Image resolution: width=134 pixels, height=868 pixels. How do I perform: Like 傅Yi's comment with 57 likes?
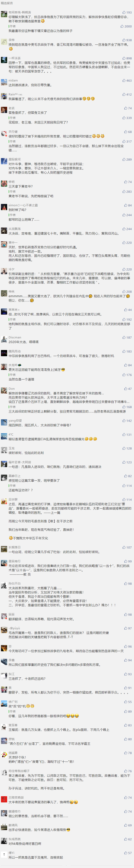point(125,853)
